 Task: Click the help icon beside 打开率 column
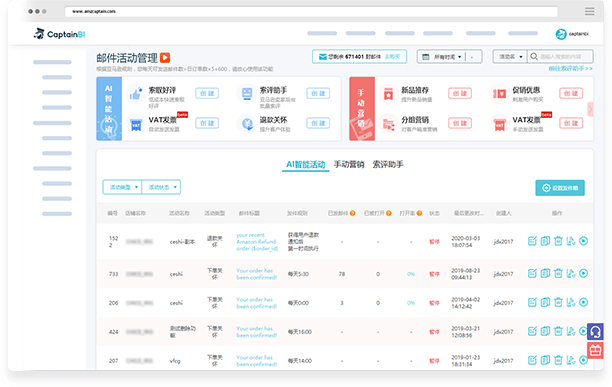point(419,213)
